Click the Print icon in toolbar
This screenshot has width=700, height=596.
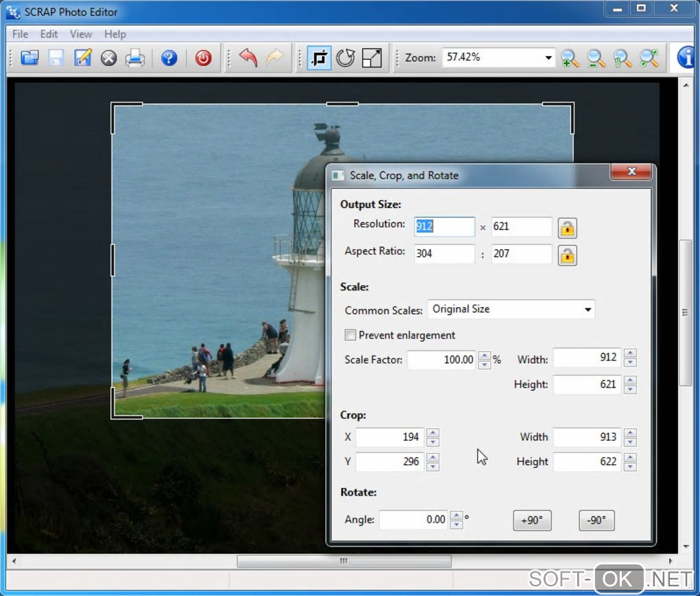(x=135, y=58)
